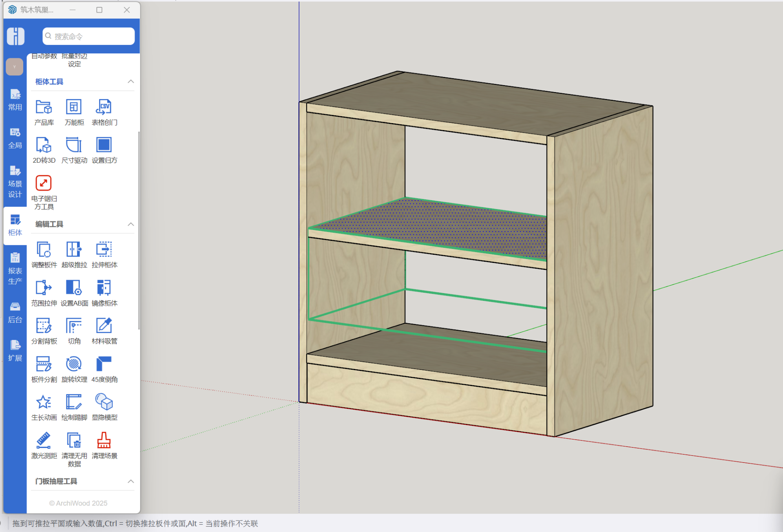Collapse the 柜体工具 section

point(130,82)
